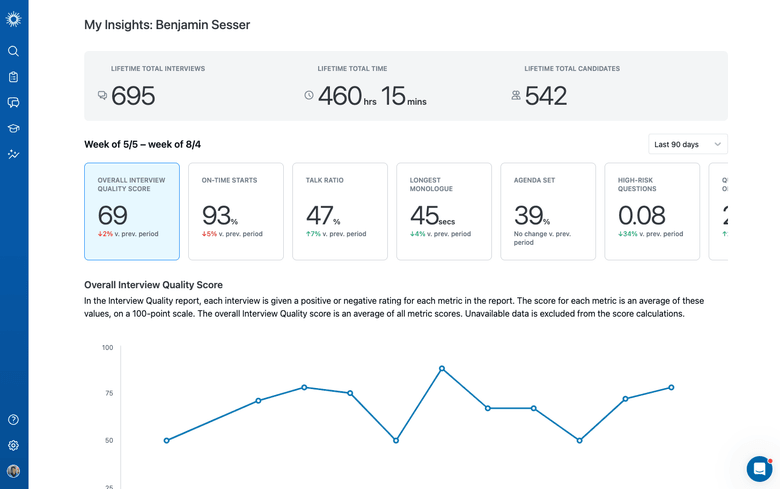
Task: Open the clipboard icon in the sidebar
Action: point(13,77)
